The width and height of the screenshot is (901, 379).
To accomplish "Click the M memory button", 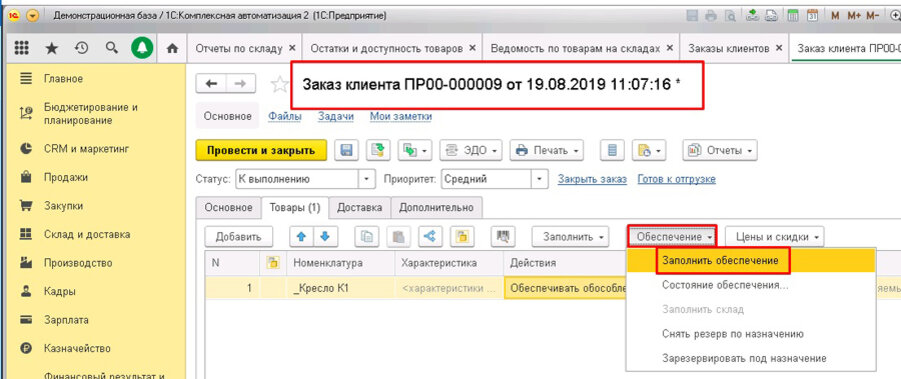I will click(x=835, y=16).
